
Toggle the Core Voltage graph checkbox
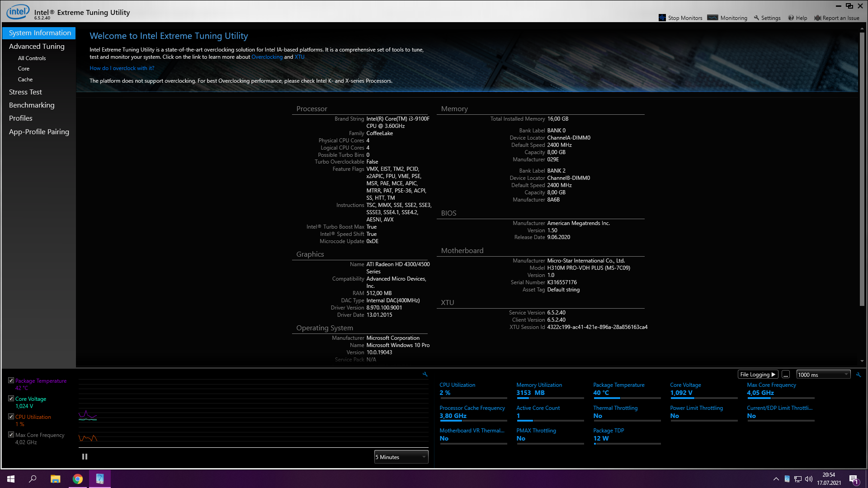(x=11, y=399)
